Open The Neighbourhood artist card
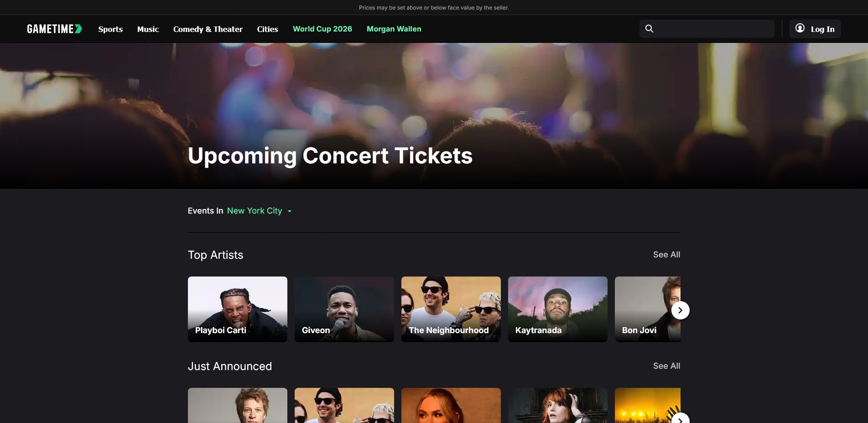 (x=451, y=309)
